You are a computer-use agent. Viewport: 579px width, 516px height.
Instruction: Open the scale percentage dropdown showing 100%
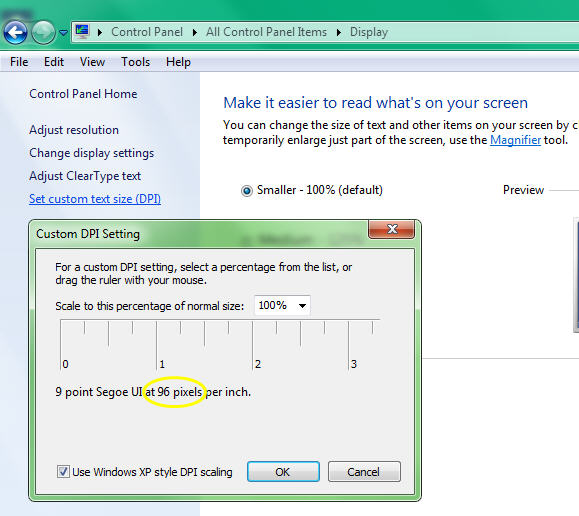pos(282,305)
